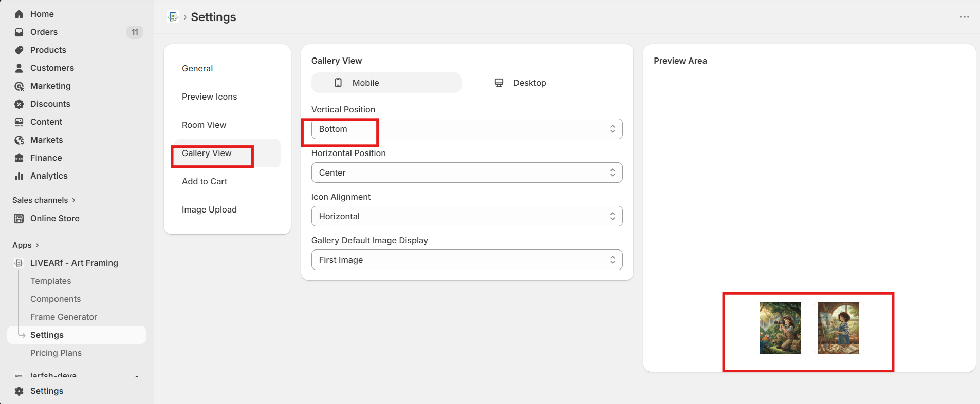
Task: Open store Settings at sidebar bottom
Action: [77, 391]
